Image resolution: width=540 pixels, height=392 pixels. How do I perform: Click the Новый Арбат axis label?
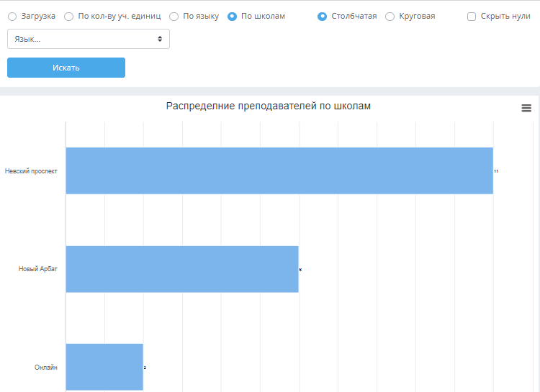point(38,269)
